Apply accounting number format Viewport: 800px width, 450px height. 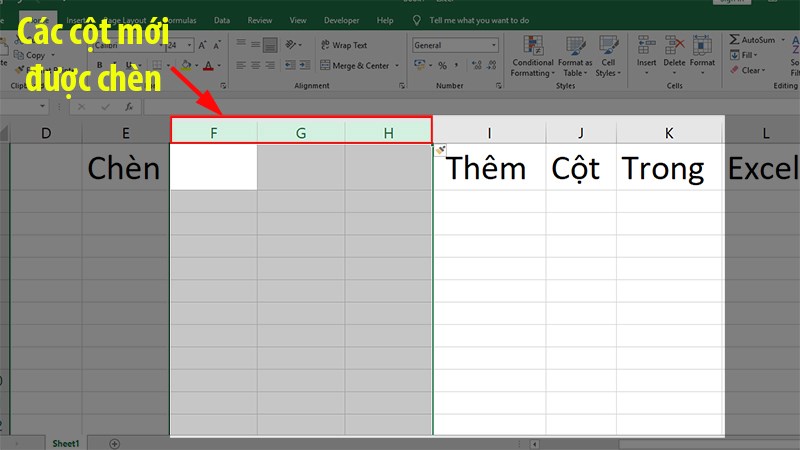point(419,65)
